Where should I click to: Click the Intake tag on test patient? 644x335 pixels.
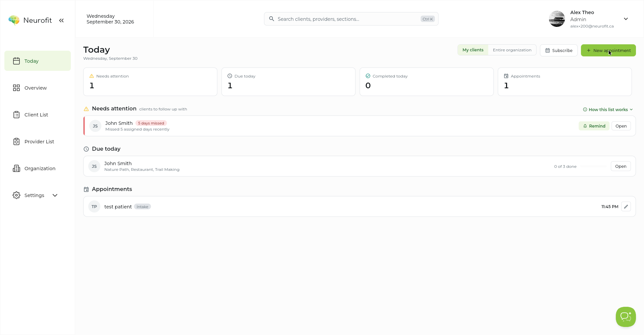[142, 206]
